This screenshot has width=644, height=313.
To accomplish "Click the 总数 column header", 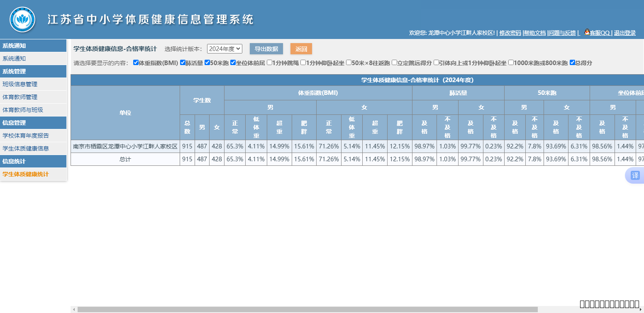I will click(188, 127).
